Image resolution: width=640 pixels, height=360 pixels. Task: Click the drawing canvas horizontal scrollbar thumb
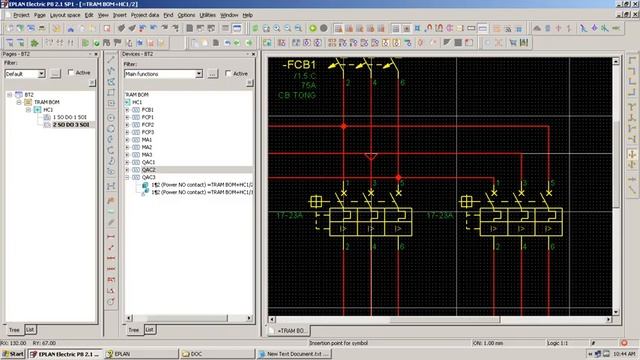coord(444,320)
